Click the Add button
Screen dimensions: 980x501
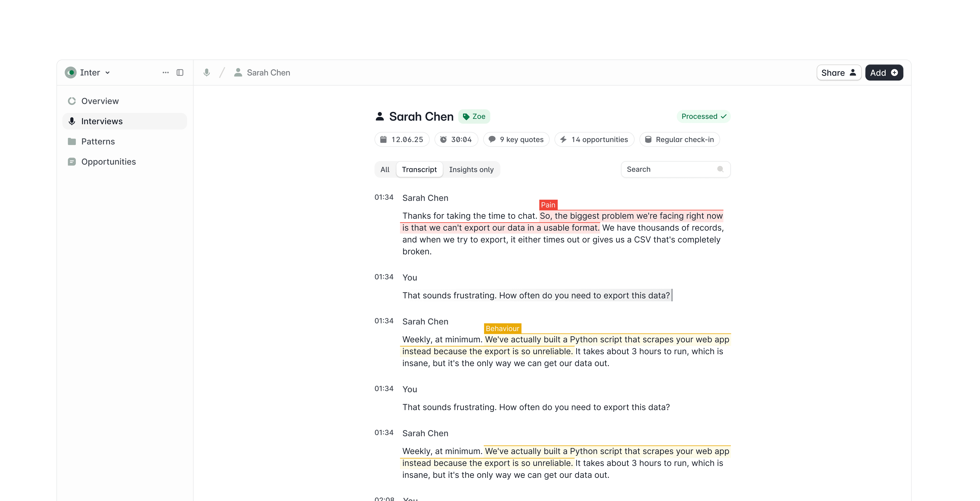point(884,73)
